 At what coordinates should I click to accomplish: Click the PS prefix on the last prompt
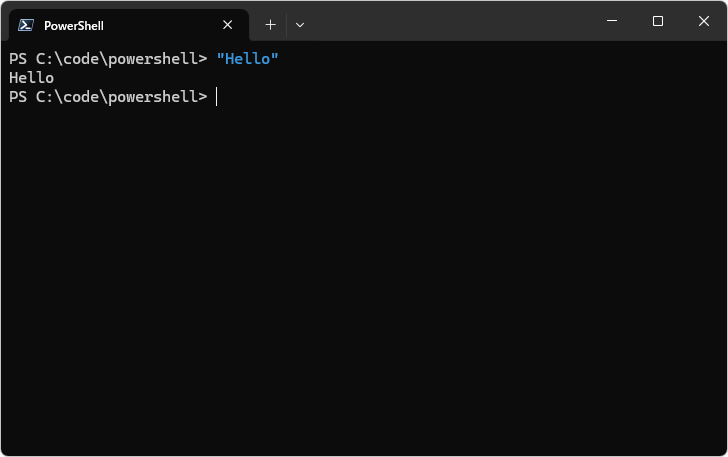pos(17,97)
